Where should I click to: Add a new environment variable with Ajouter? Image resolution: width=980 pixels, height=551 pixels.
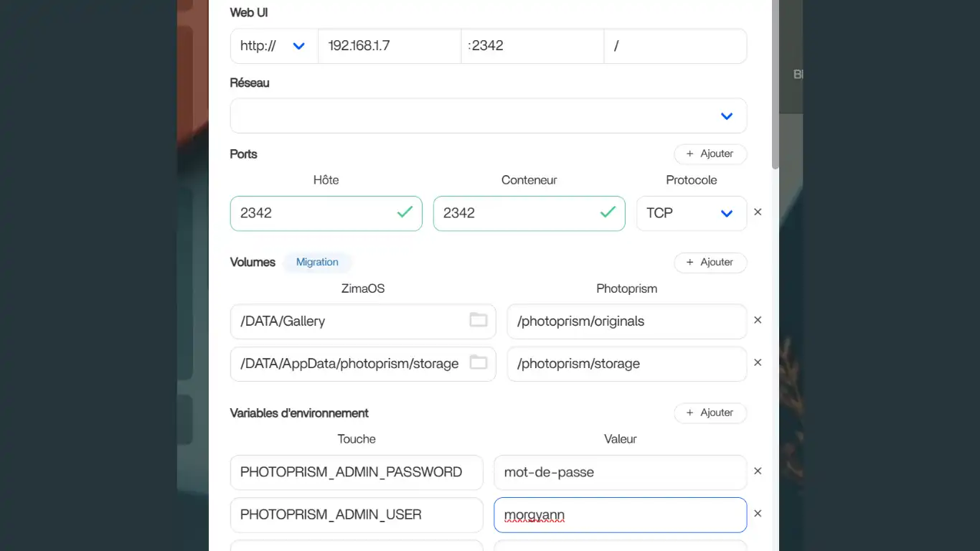710,413
